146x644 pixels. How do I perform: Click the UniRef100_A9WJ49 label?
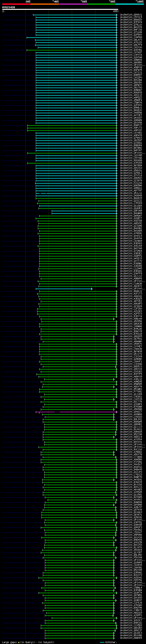coord(131,319)
